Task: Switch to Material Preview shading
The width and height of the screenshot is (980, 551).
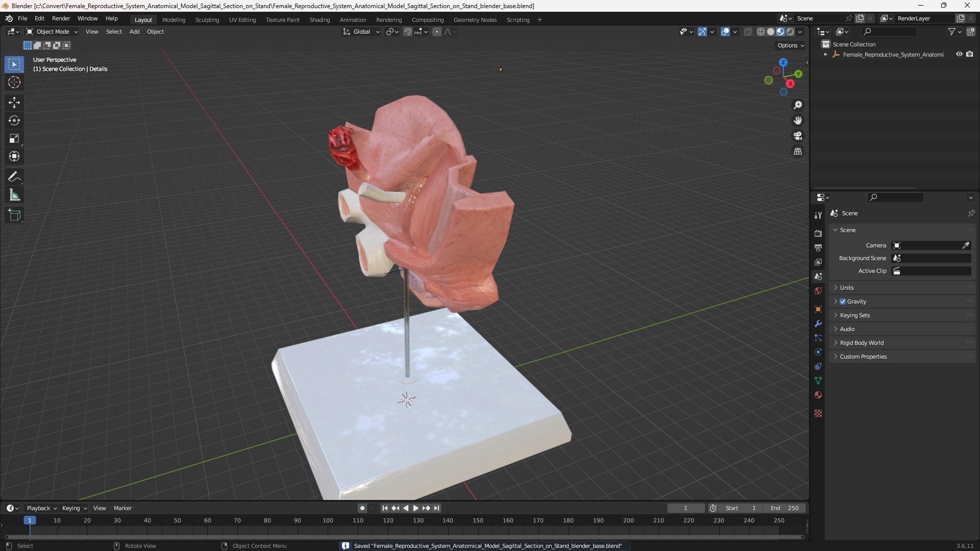Action: 780,32
